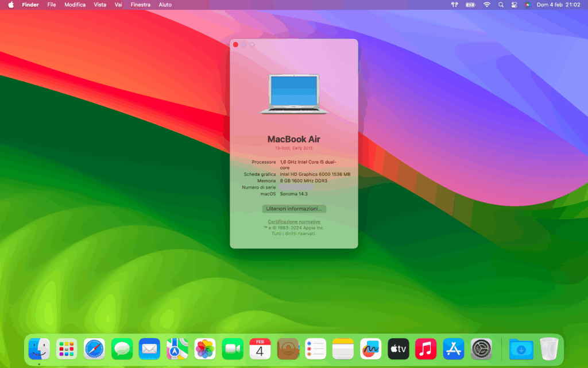Open the Vista menu

click(x=100, y=5)
